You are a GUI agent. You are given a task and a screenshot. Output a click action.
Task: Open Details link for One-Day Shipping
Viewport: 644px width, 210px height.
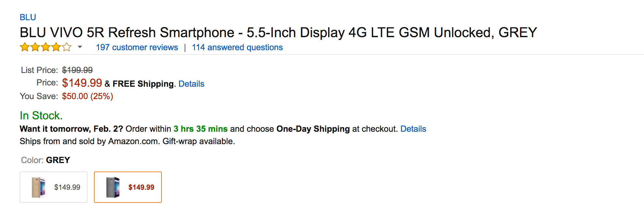point(413,129)
